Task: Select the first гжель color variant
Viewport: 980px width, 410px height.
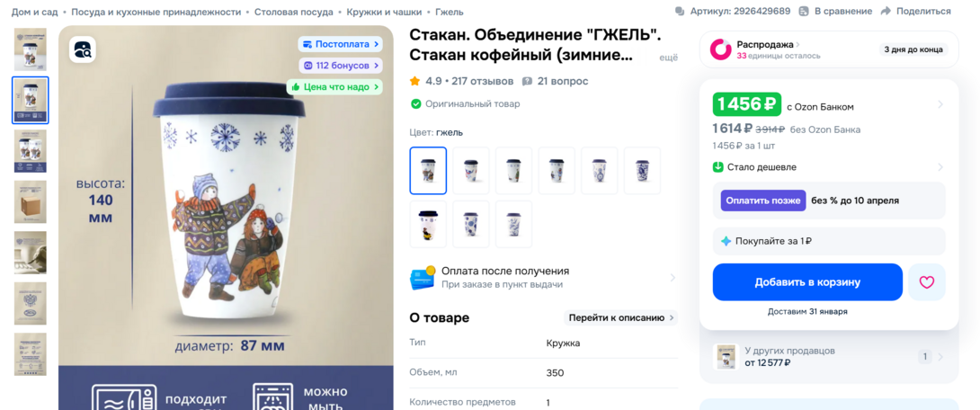Action: click(428, 171)
